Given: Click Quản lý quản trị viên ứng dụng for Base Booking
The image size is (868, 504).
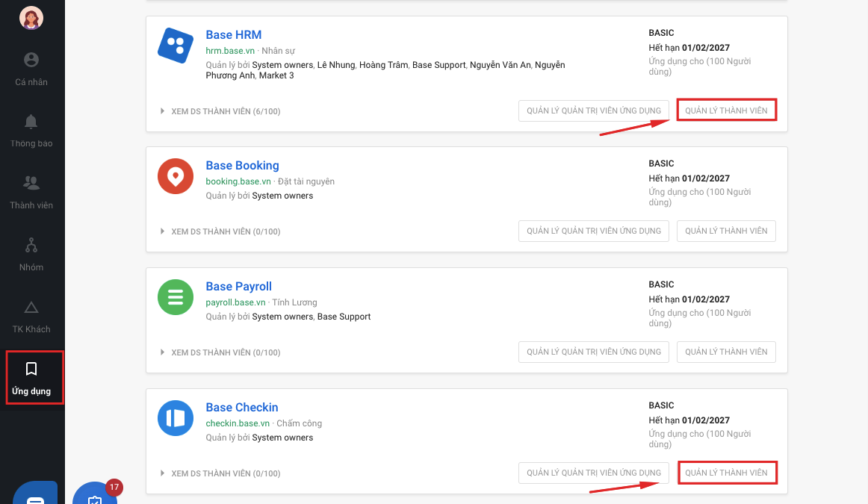Looking at the screenshot, I should 593,231.
